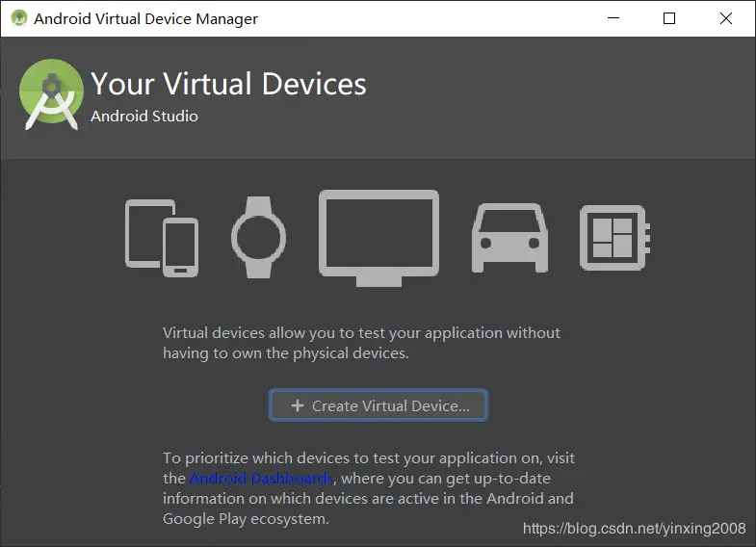Screen dimensions: 756x547
Task: Minimize the AVD Manager window
Action: pos(613,18)
